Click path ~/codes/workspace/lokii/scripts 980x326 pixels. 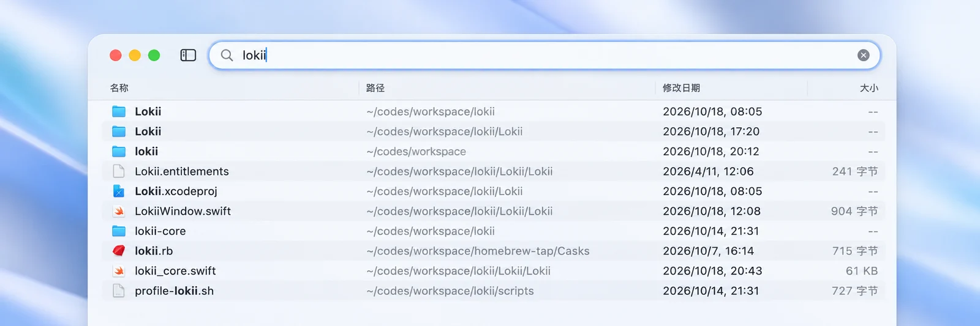[450, 291]
